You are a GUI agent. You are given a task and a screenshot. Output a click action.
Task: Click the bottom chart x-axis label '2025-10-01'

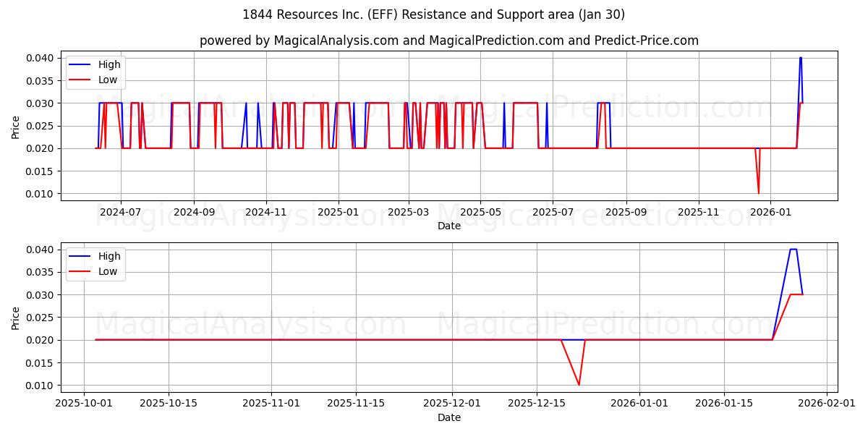point(84,404)
